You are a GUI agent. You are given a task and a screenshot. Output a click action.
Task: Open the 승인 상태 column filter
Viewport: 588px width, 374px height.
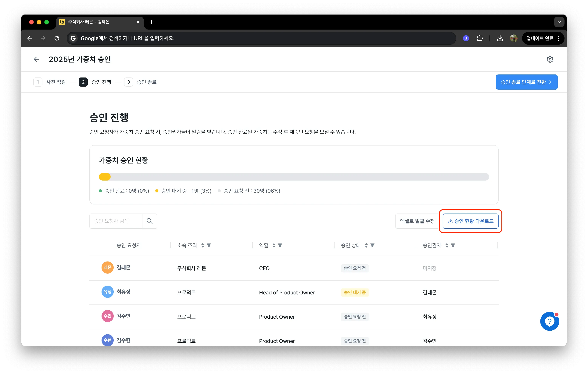[x=372, y=245]
